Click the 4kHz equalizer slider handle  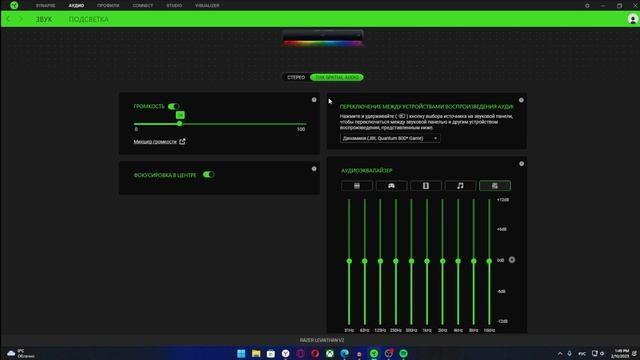(458, 261)
